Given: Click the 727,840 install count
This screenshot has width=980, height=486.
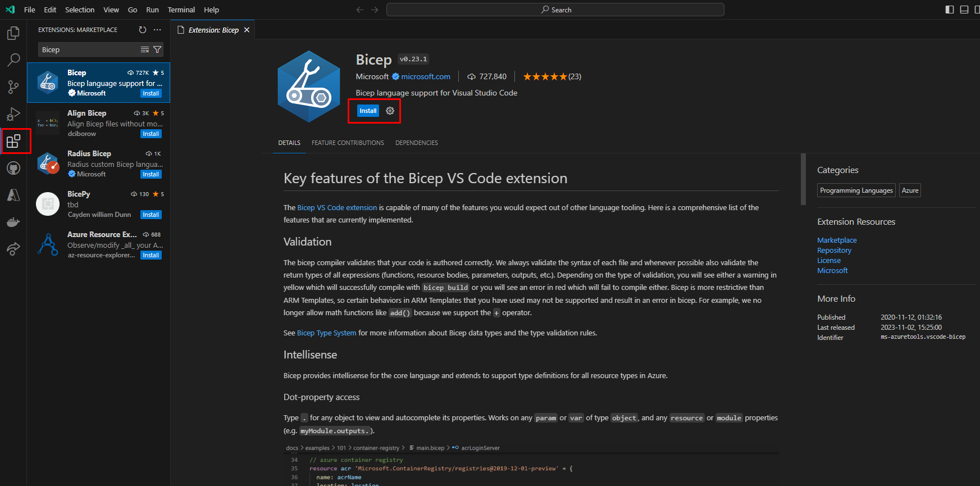Looking at the screenshot, I should (487, 76).
